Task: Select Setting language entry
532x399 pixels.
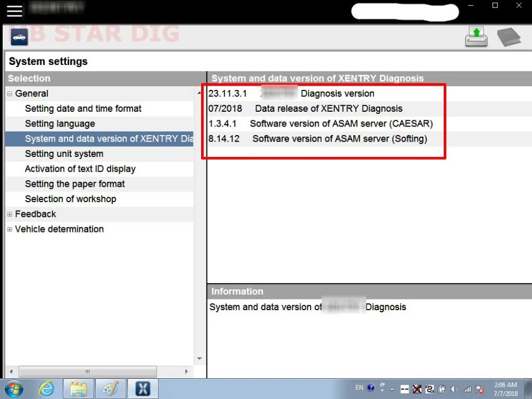Action: point(60,124)
